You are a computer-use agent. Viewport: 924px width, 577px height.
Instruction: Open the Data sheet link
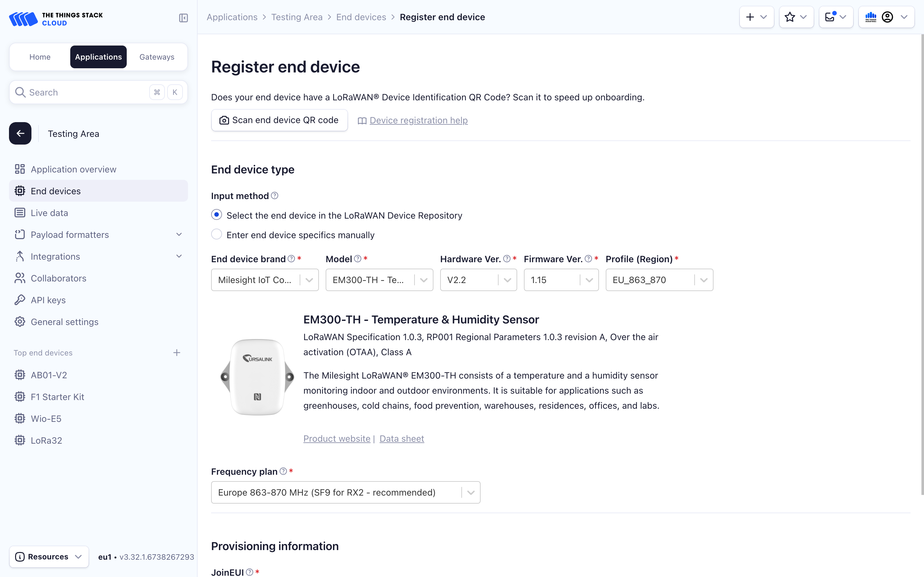click(401, 439)
